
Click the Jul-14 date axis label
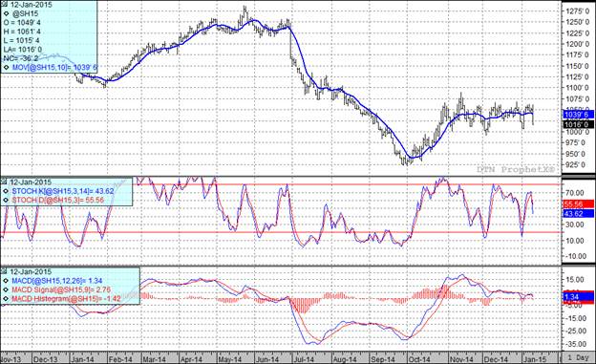tap(304, 359)
